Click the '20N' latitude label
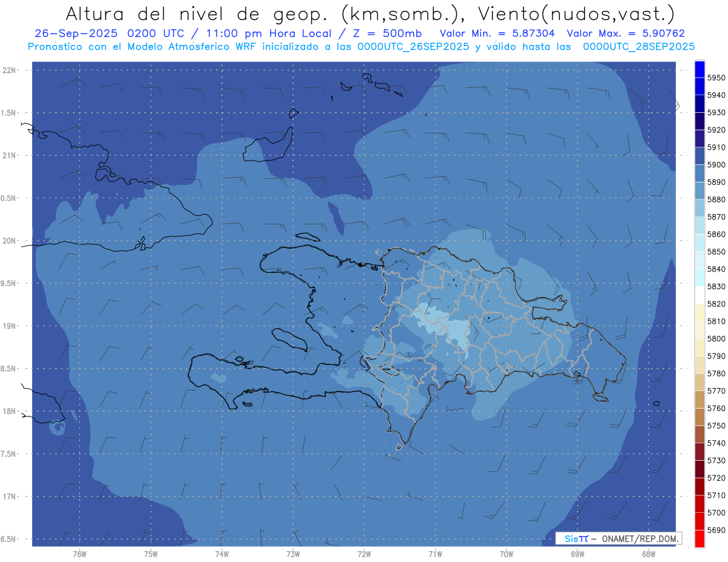The height and width of the screenshot is (562, 728). tap(10, 241)
